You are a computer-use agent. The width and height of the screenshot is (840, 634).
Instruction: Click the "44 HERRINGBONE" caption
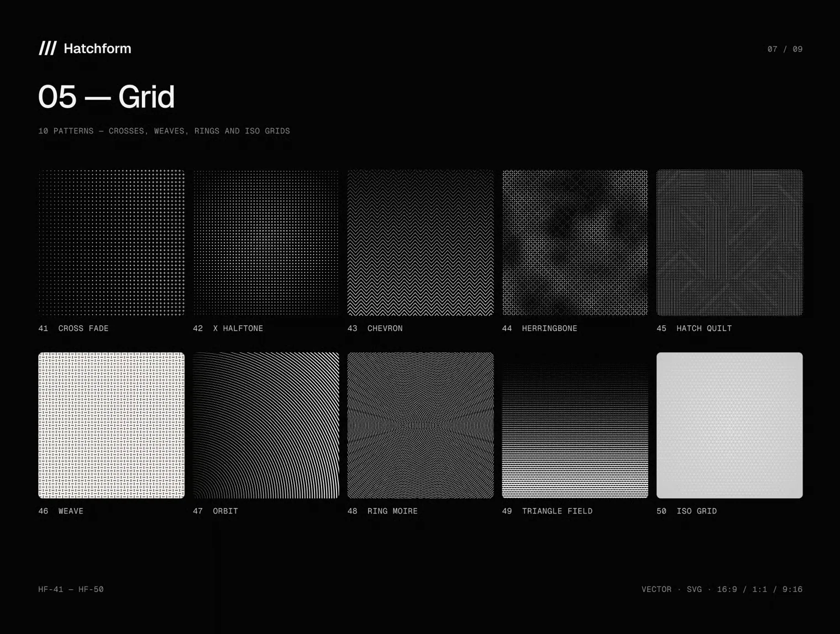(x=539, y=328)
